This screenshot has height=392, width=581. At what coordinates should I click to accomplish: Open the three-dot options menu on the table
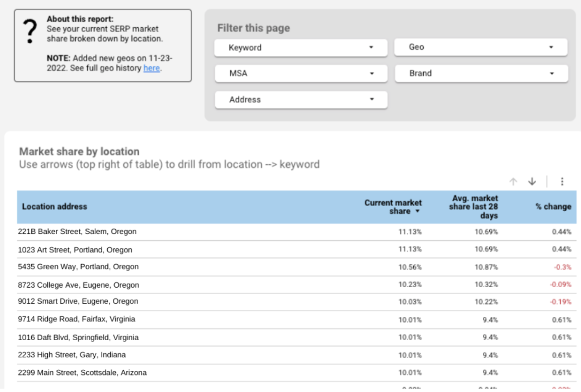click(561, 181)
